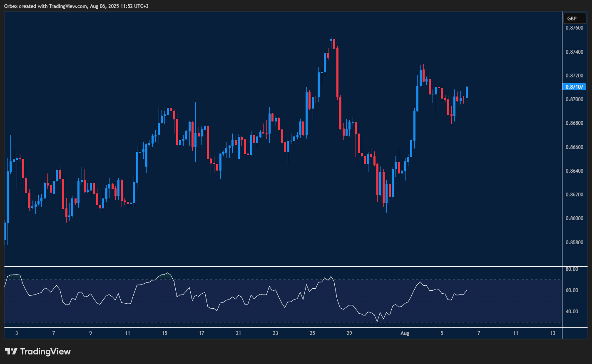592x364 pixels.
Task: Click the 29 date label on axis
Action: point(349,333)
